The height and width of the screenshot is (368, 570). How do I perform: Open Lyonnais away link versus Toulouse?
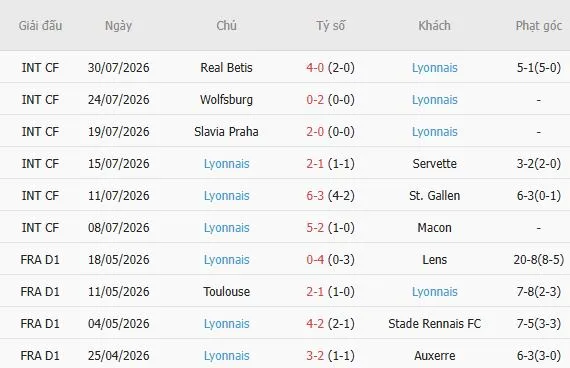434,292
